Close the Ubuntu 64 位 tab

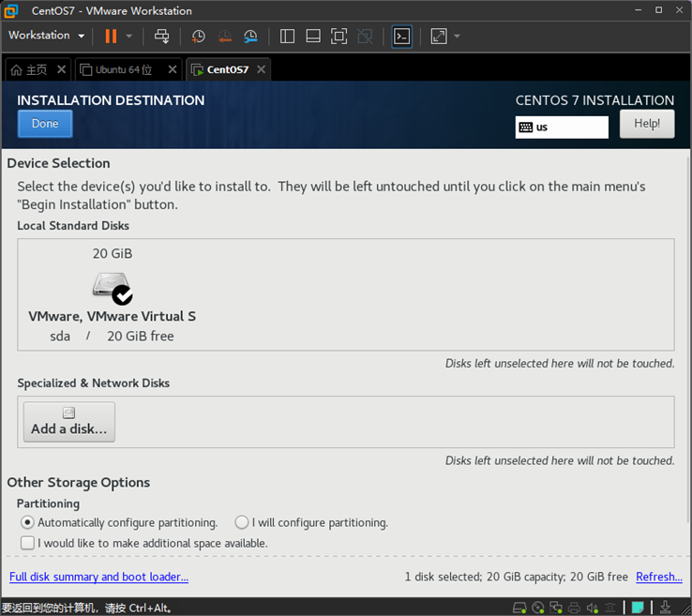pos(173,69)
